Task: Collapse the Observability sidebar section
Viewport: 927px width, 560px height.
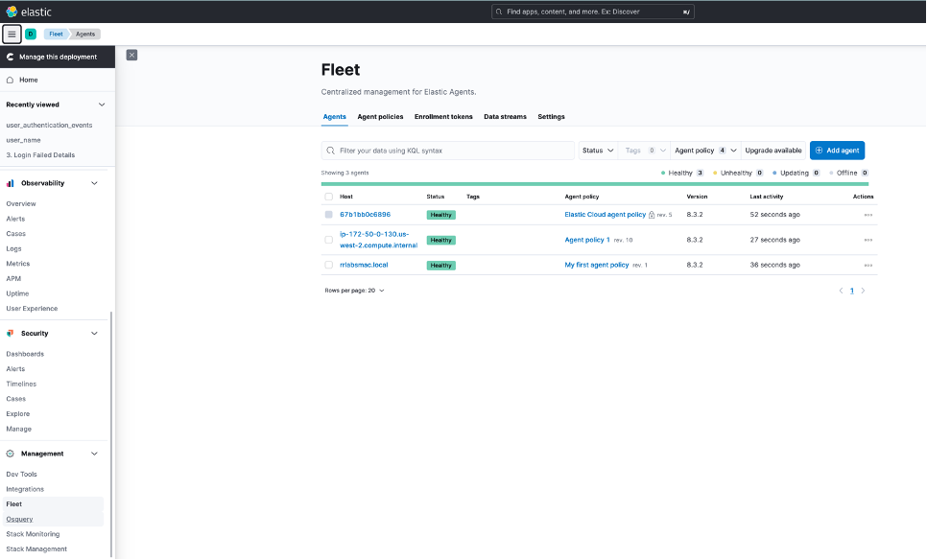Action: click(x=94, y=183)
